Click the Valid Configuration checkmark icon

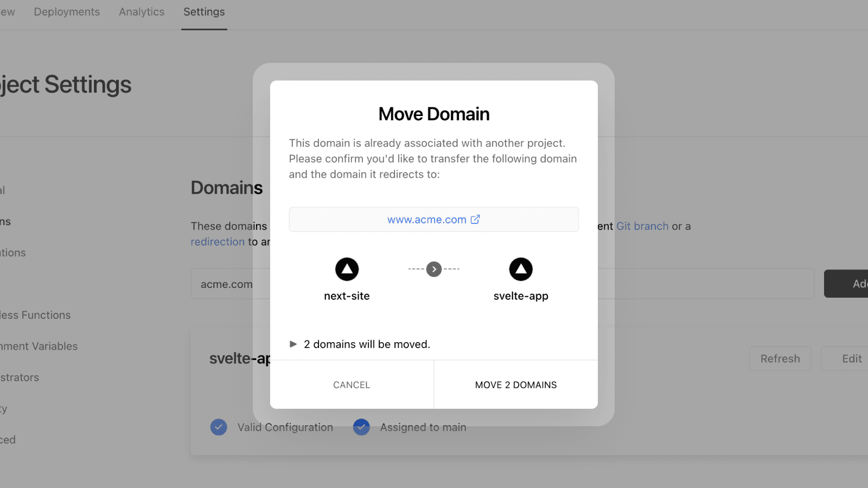pos(219,427)
